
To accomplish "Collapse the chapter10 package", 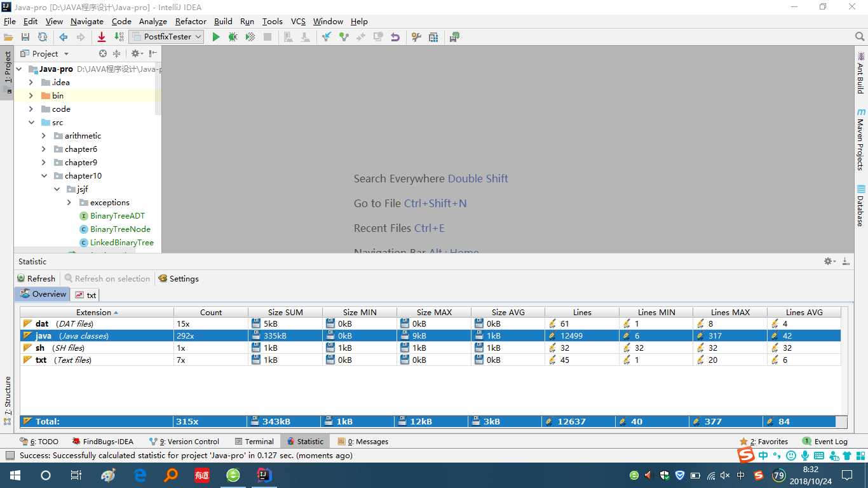I will pyautogui.click(x=44, y=175).
